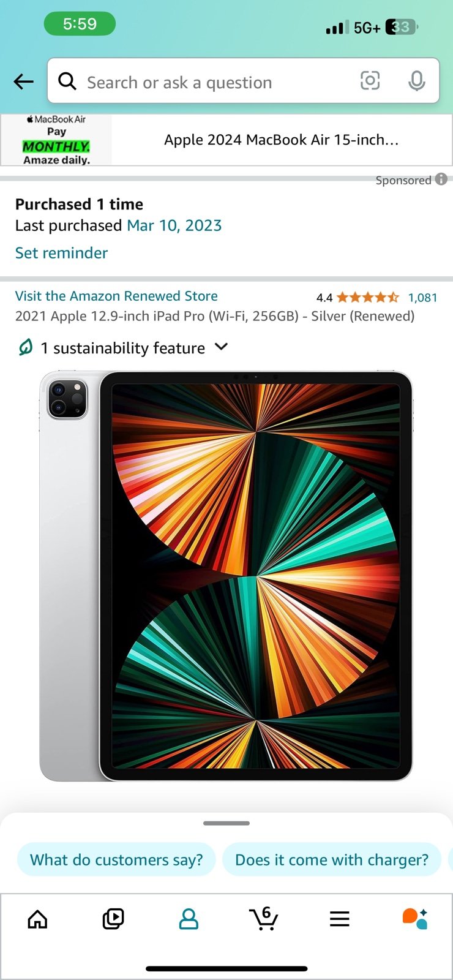Open the Home tab icon

38,919
